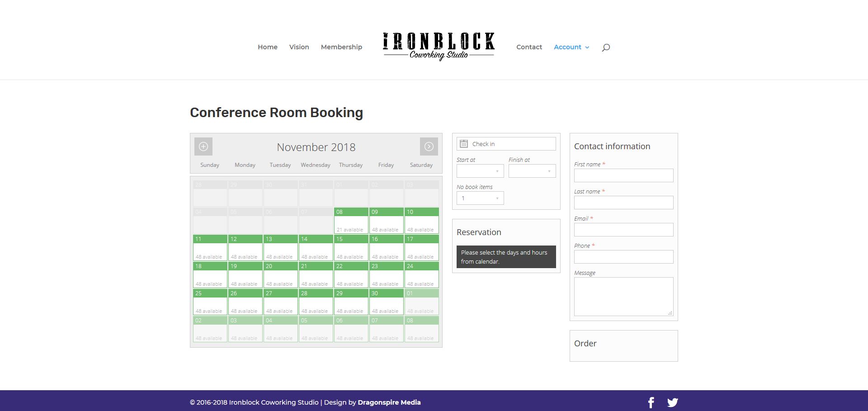Select November 21 on the calendar

pos(316,275)
